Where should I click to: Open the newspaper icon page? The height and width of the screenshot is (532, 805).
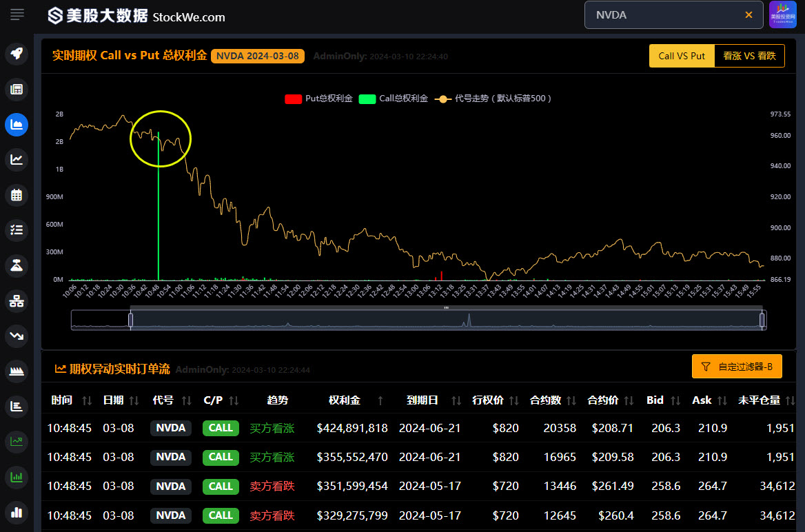pyautogui.click(x=17, y=90)
